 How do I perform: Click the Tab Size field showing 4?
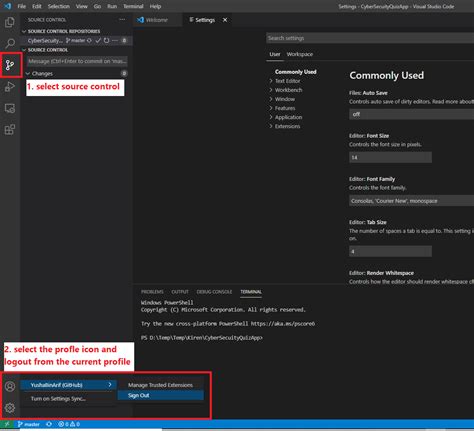[x=391, y=251]
